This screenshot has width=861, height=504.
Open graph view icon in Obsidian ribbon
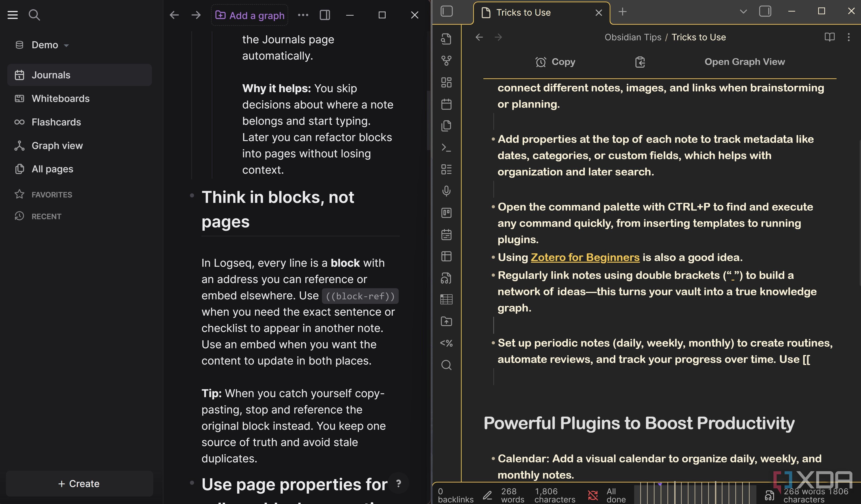tap(446, 61)
